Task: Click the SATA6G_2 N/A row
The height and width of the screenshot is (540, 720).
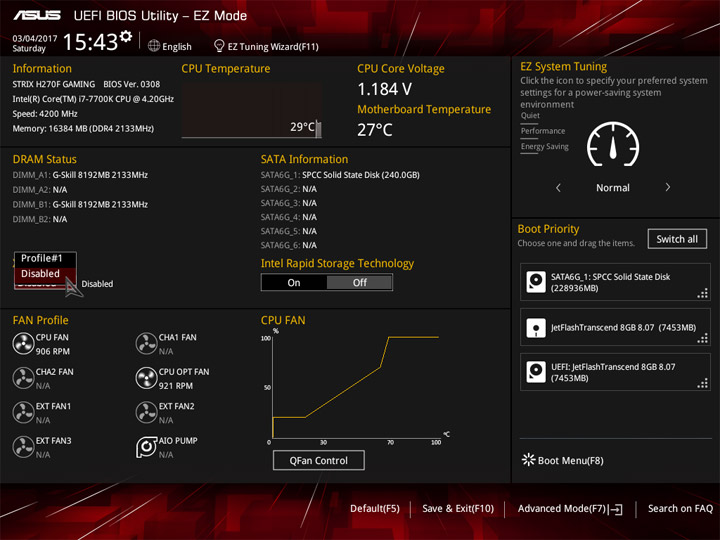Action: pos(289,189)
